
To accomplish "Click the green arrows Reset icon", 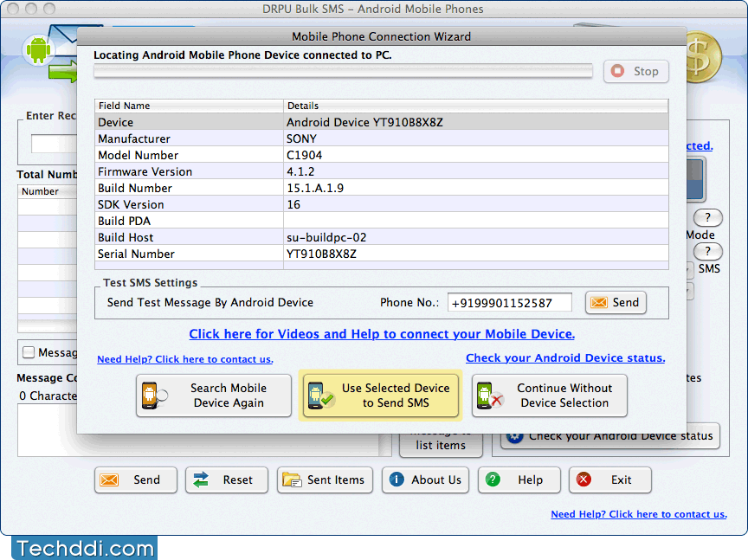I will (201, 480).
